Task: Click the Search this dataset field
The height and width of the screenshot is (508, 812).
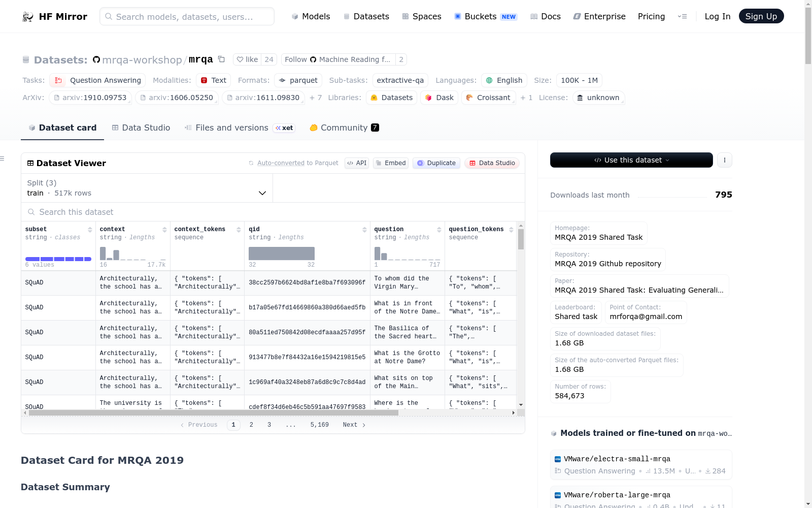Action: 273,212
